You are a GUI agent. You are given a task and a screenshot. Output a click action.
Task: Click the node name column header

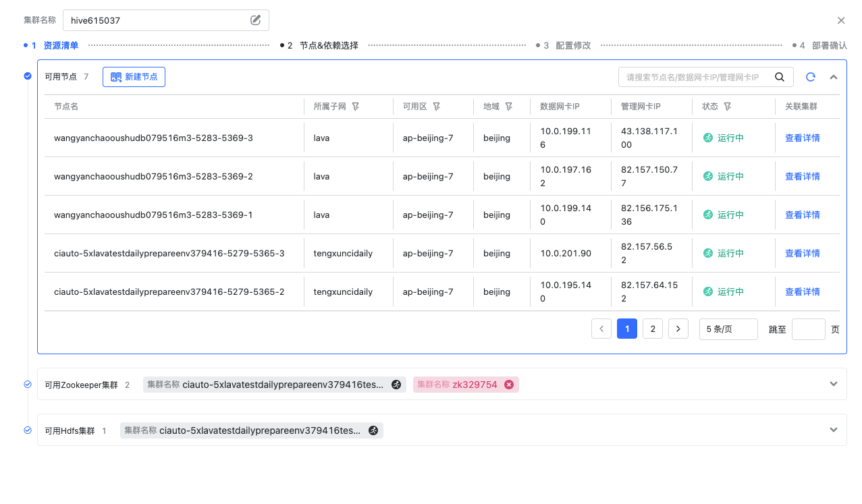(66, 107)
